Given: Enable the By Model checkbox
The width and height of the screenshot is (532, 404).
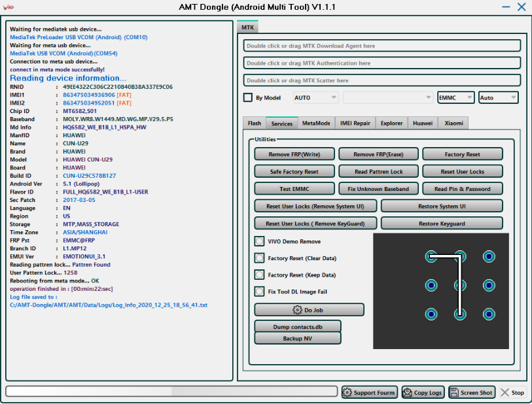Looking at the screenshot, I should [248, 97].
